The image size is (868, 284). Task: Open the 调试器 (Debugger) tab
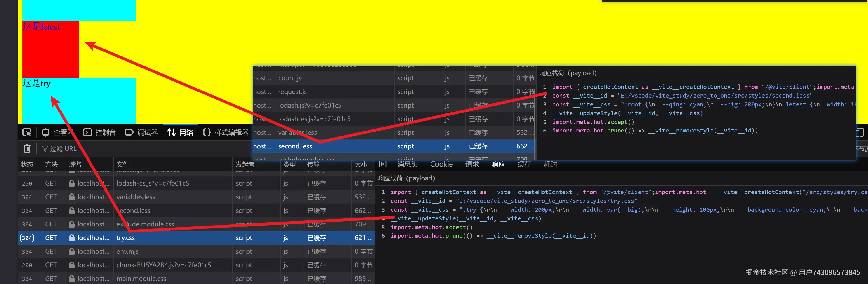pyautogui.click(x=142, y=132)
